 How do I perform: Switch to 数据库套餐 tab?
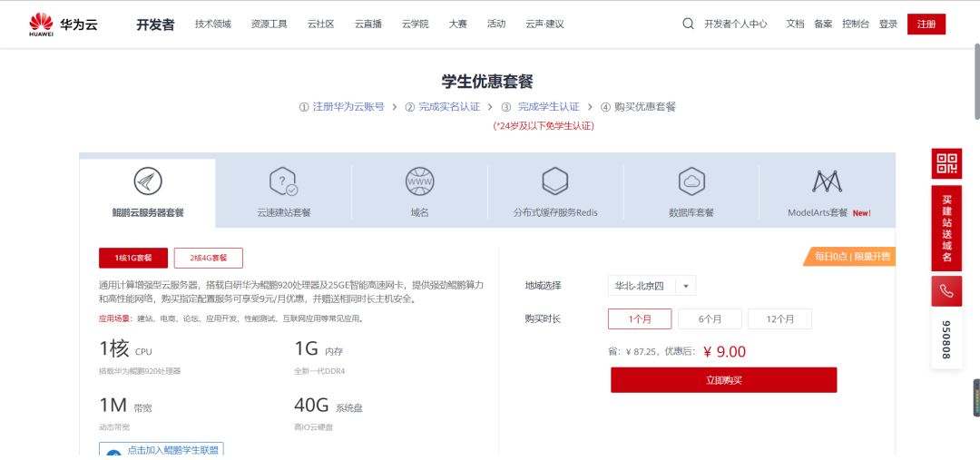[x=691, y=193]
